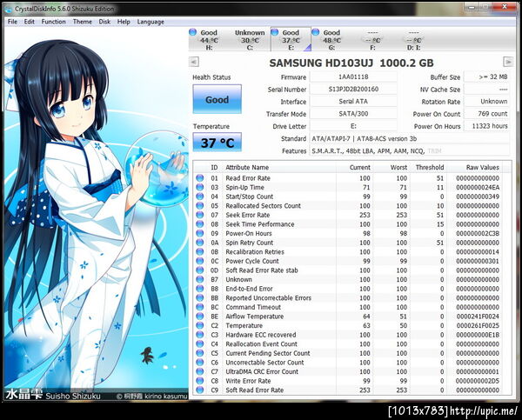The image size is (522, 420).
Task: Open the Theme menu
Action: pos(83,22)
